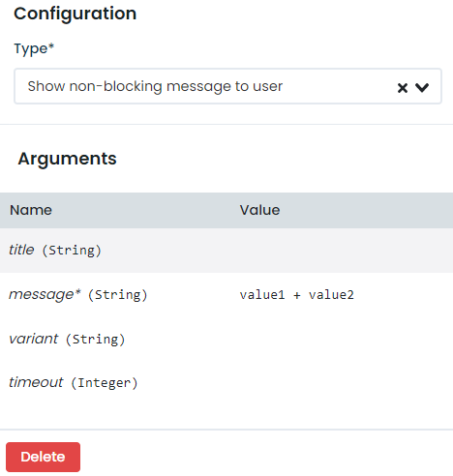
Task: Select the title argument row
Action: click(226, 251)
